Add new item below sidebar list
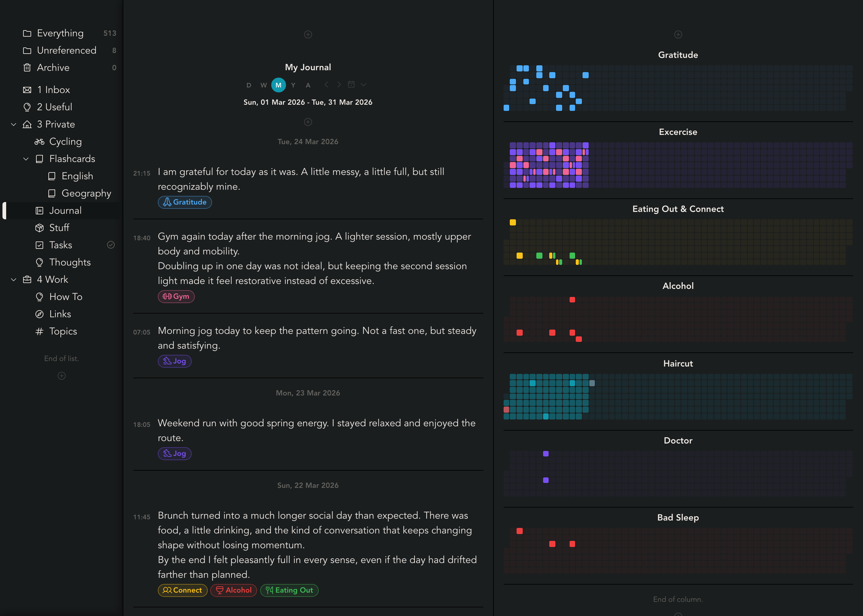This screenshot has width=863, height=616. [x=61, y=376]
